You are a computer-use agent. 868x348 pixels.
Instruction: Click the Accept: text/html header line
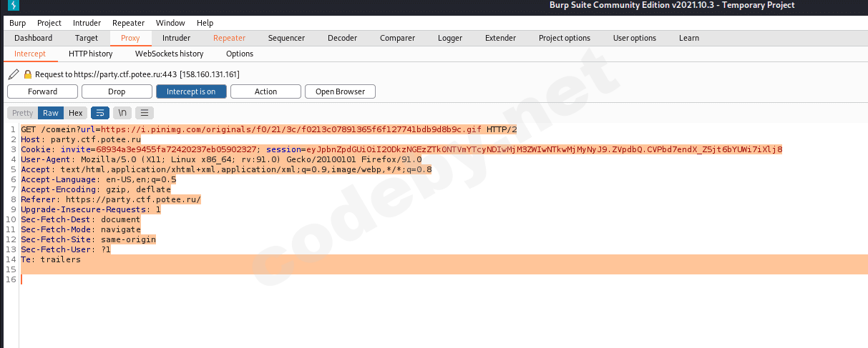click(226, 169)
